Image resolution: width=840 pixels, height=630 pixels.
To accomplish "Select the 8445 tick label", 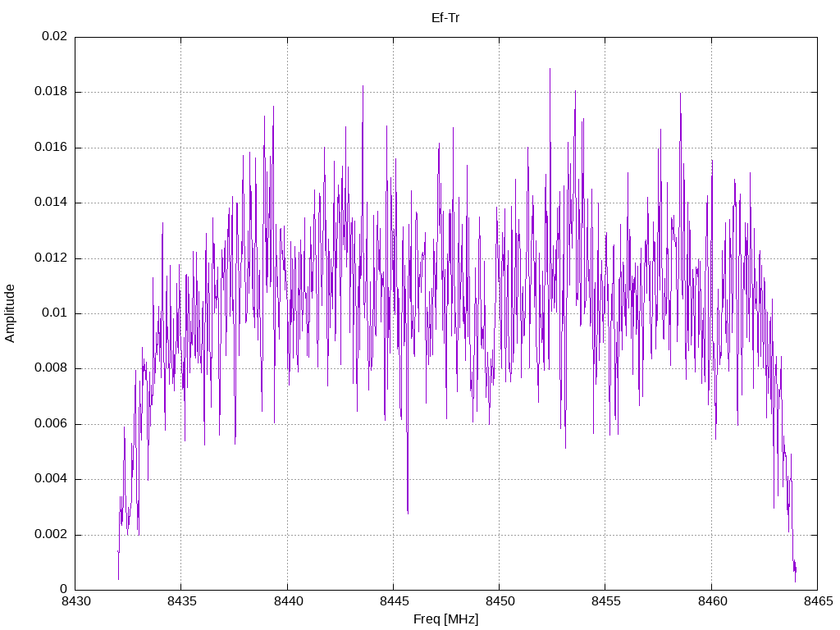I will point(395,601).
